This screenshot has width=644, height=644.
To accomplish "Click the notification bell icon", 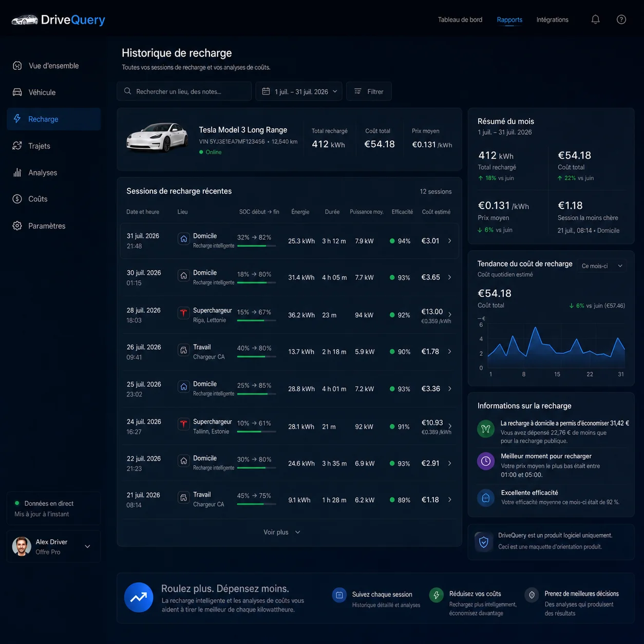I will pyautogui.click(x=595, y=20).
